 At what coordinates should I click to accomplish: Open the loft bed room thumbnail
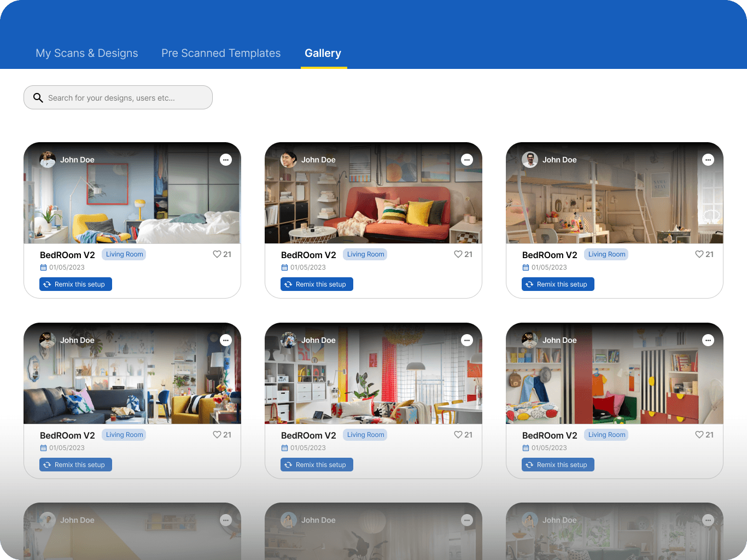coord(615,193)
